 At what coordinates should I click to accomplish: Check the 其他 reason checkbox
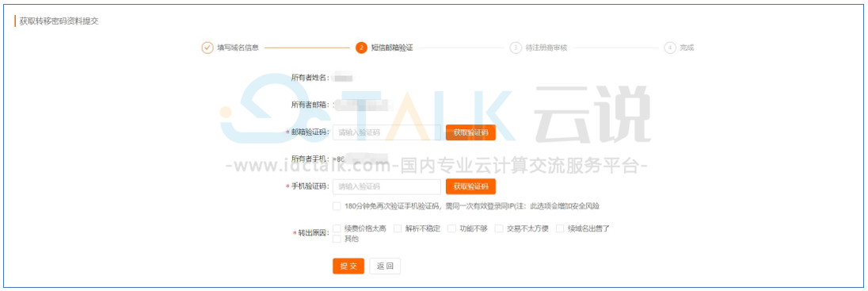337,239
